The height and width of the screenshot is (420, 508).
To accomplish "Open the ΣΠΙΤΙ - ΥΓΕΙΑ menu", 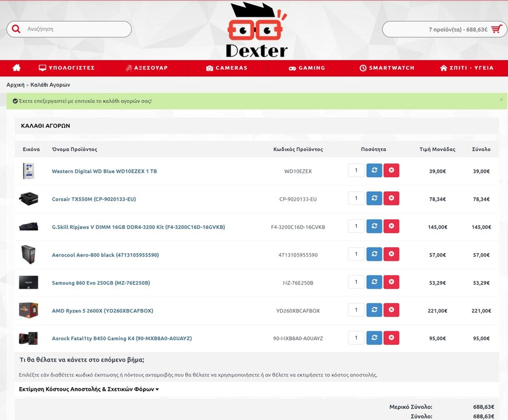I will click(467, 68).
